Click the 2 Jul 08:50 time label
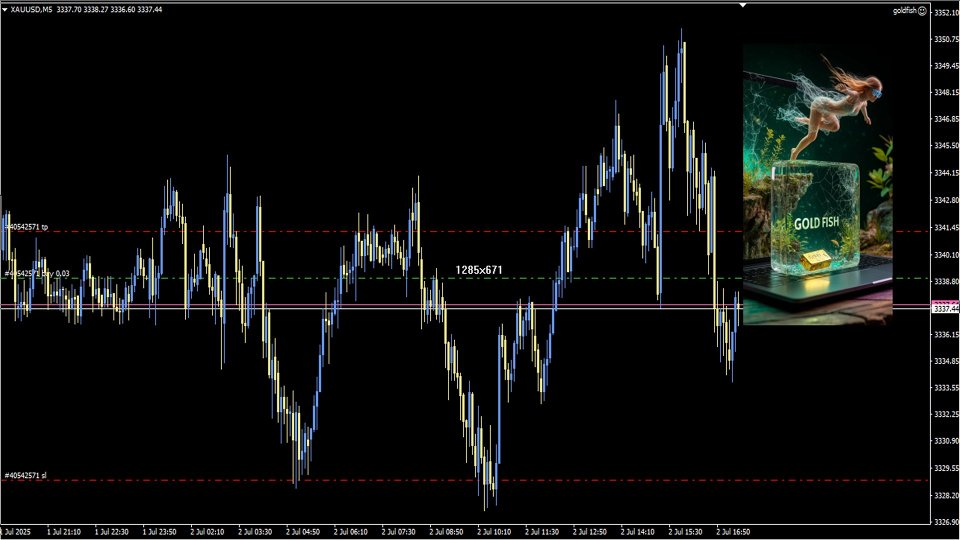Image resolution: width=960 pixels, height=540 pixels. (x=446, y=532)
